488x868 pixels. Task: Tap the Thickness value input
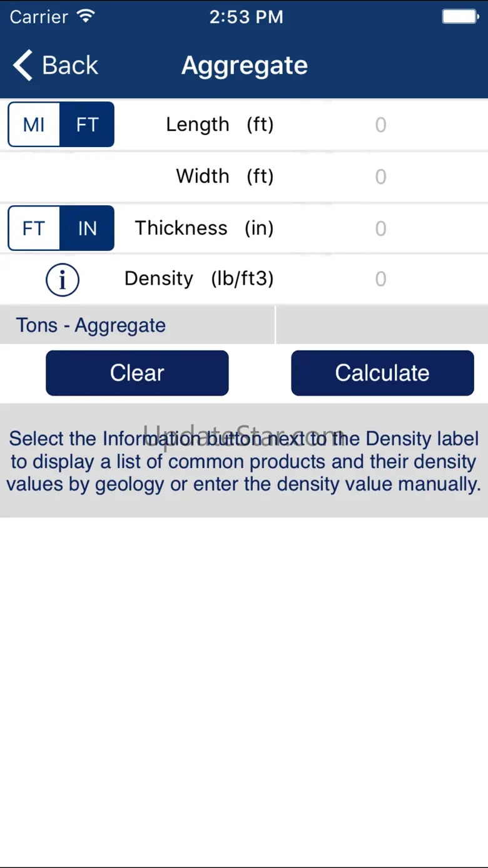click(380, 228)
